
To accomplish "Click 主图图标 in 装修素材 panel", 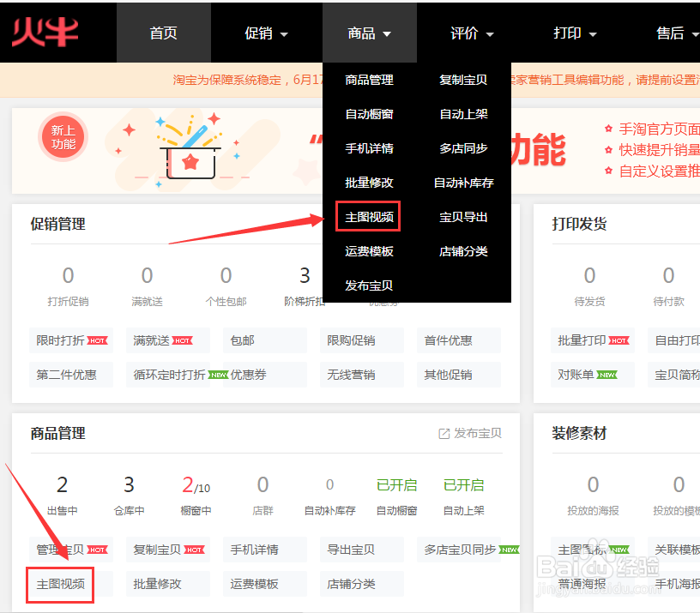I will 593,550.
